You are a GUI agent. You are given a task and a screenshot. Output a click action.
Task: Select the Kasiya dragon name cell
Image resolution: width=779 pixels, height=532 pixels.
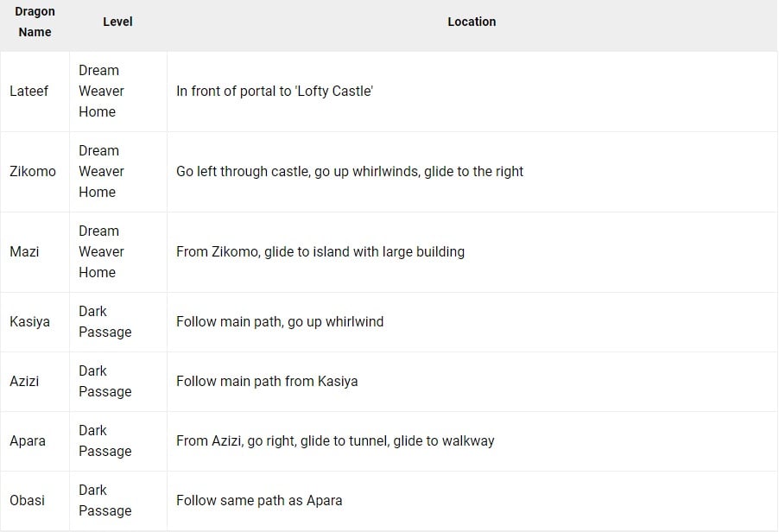pos(30,321)
